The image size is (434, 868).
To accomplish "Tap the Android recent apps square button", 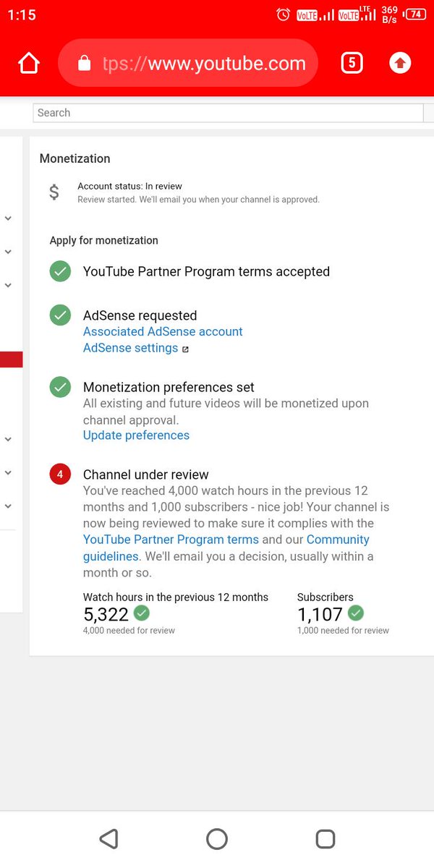I will click(325, 838).
